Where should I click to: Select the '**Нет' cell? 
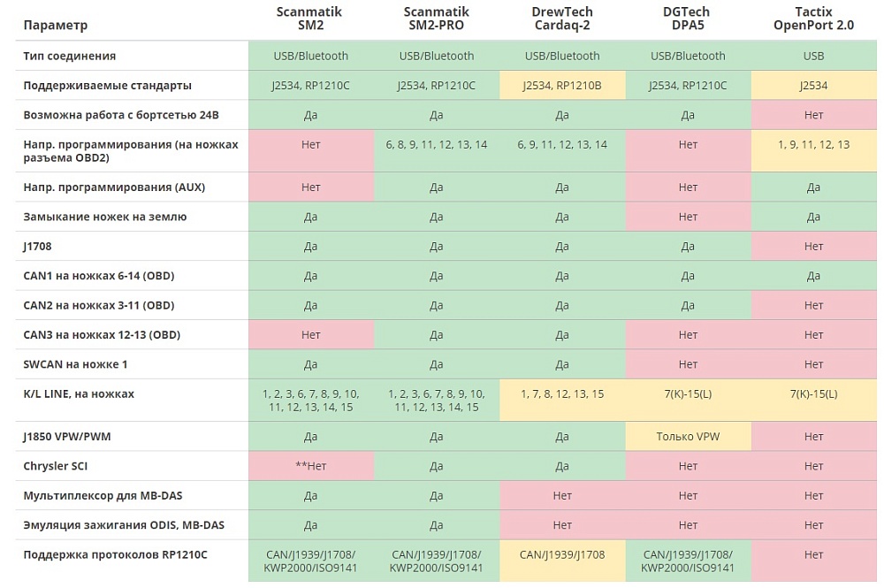(x=310, y=466)
